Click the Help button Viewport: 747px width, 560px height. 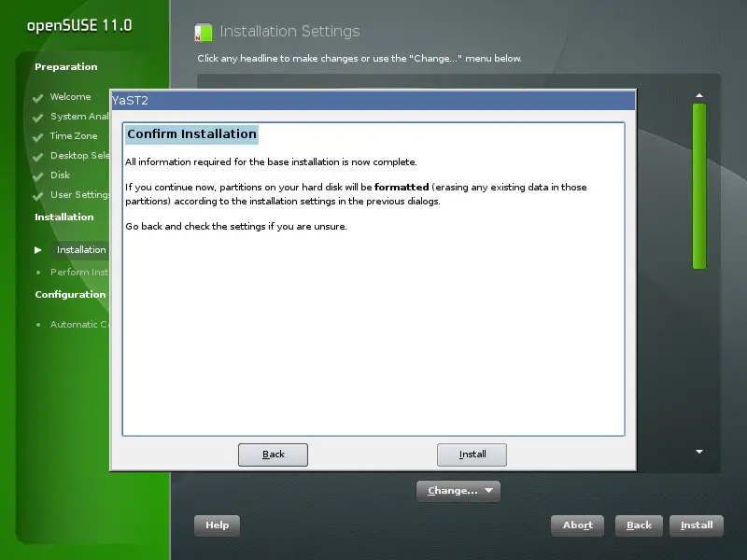218,525
